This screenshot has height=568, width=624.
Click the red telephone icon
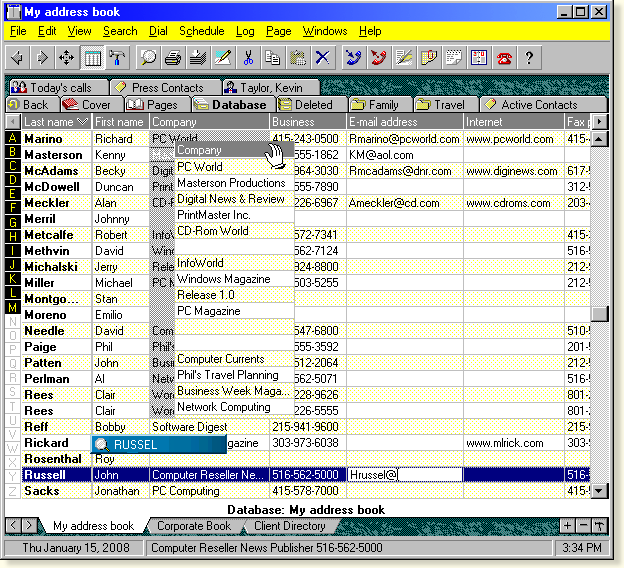pyautogui.click(x=504, y=58)
